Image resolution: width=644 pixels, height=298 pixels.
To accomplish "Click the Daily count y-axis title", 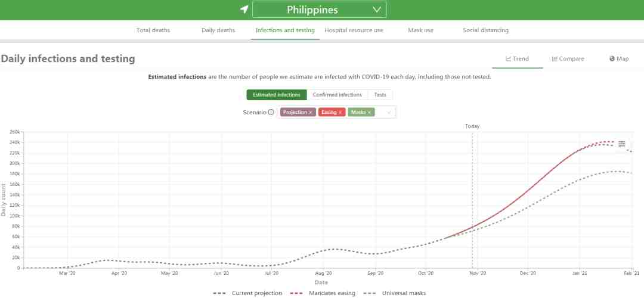I will click(4, 200).
